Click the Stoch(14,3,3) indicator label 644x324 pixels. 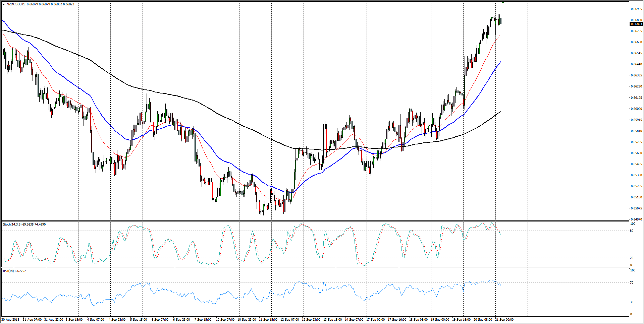click(x=13, y=224)
